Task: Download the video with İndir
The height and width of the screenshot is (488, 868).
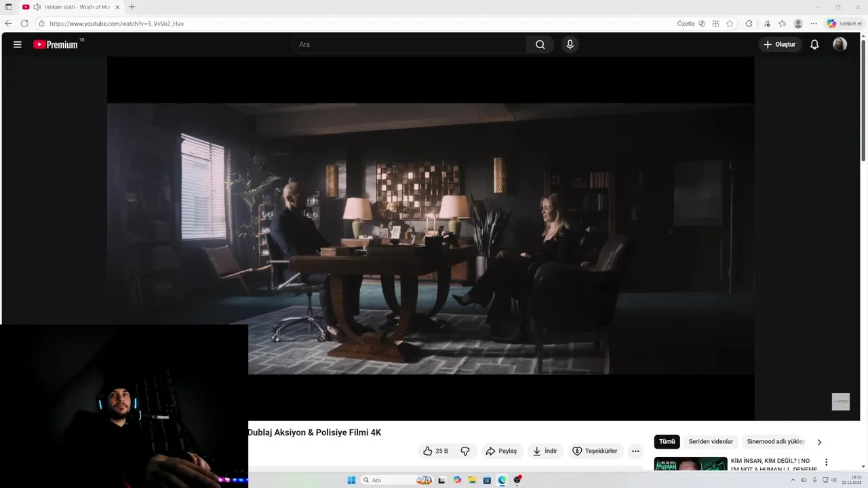Action: [x=545, y=451]
